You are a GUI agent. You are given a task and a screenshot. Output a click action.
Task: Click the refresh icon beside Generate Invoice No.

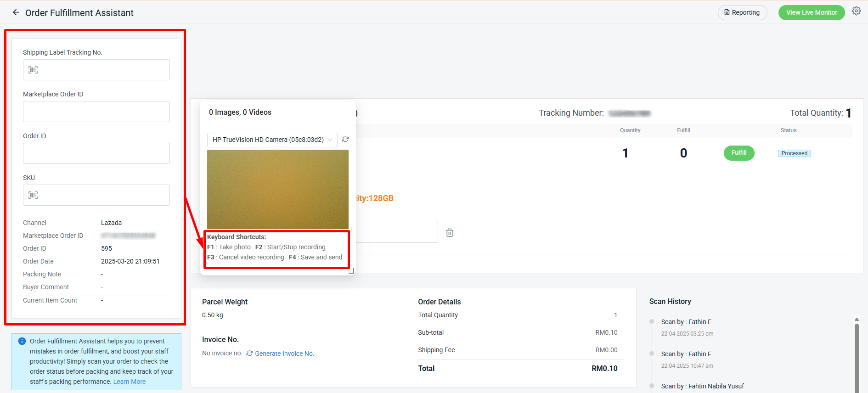(249, 354)
